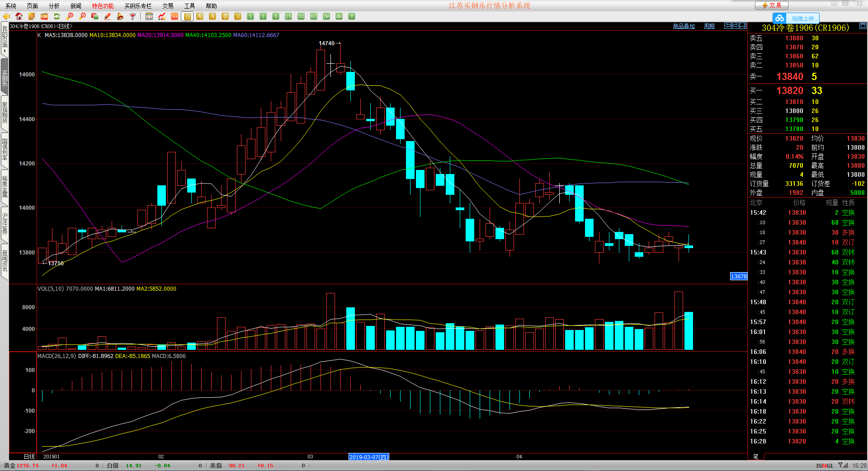Select the 15-minute period button

pyautogui.click(x=288, y=17)
